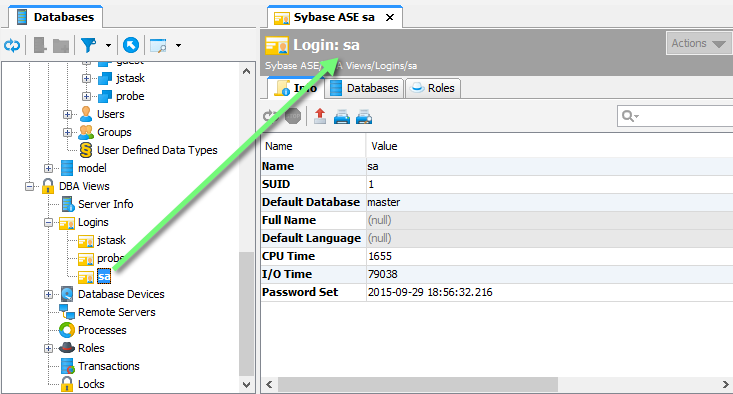
Task: Expand the Database Devices node
Action: pyautogui.click(x=48, y=294)
